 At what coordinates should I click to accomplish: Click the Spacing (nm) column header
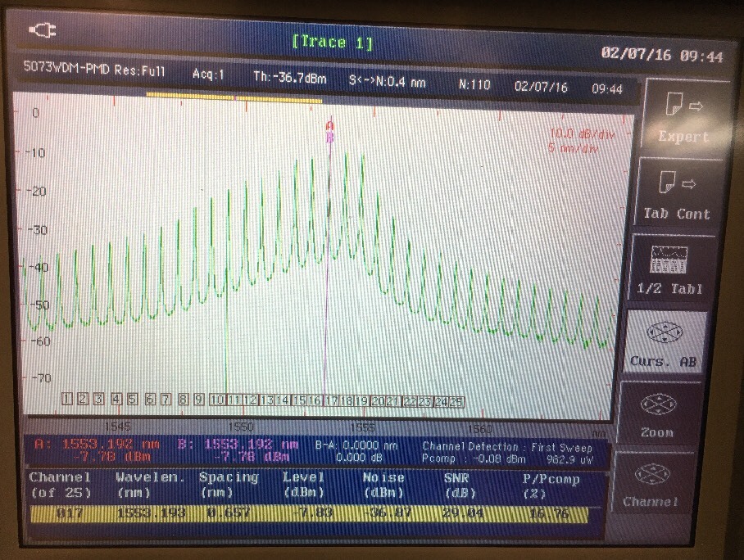click(x=229, y=485)
